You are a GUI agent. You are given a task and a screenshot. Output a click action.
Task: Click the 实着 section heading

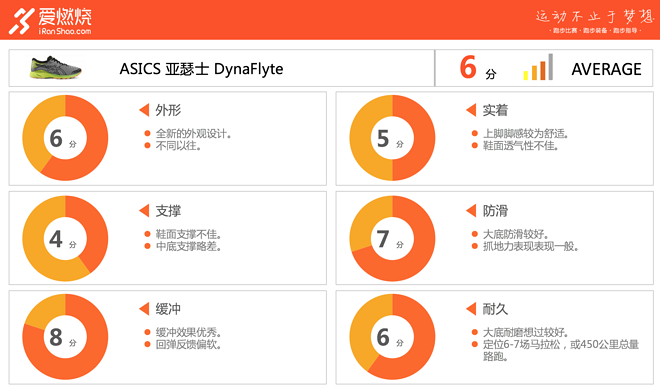pyautogui.click(x=495, y=110)
